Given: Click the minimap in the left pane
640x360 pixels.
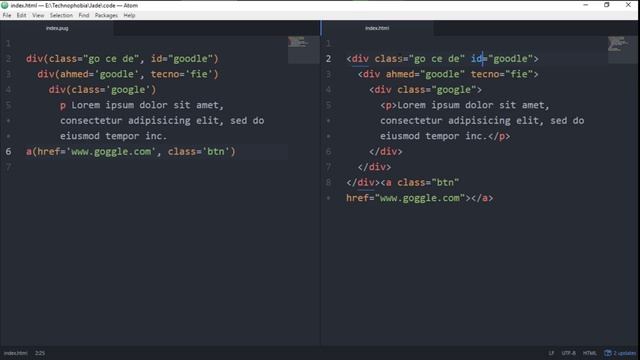Looking at the screenshot, I should point(303,50).
